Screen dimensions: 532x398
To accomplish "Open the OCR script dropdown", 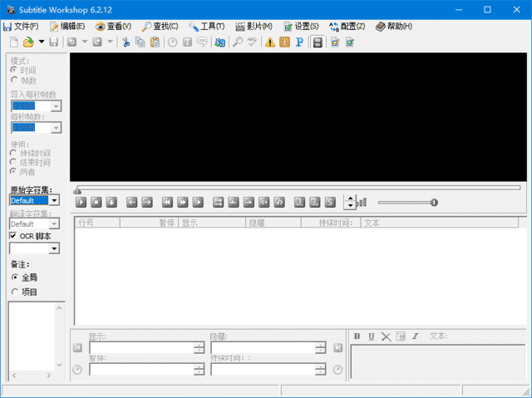I will [x=54, y=248].
